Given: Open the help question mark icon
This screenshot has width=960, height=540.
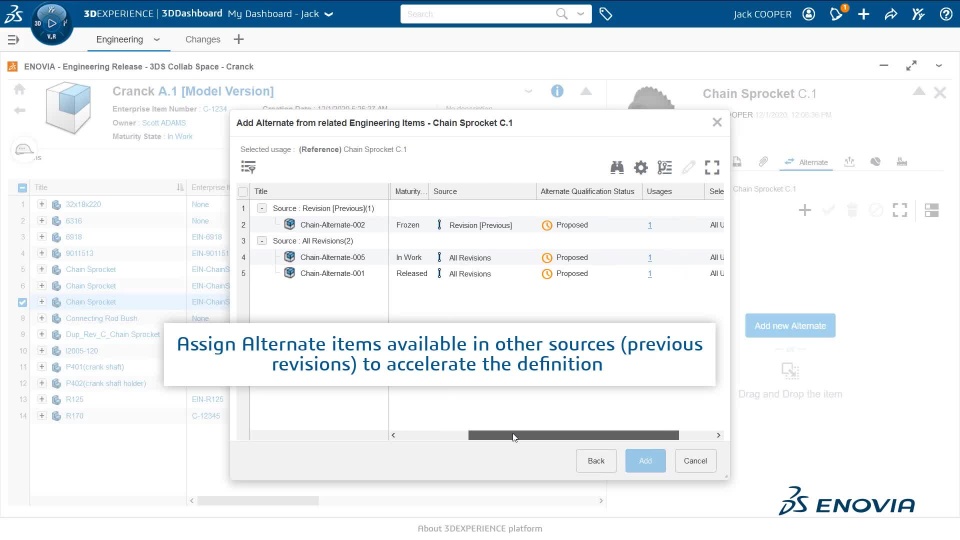Looking at the screenshot, I should [946, 14].
